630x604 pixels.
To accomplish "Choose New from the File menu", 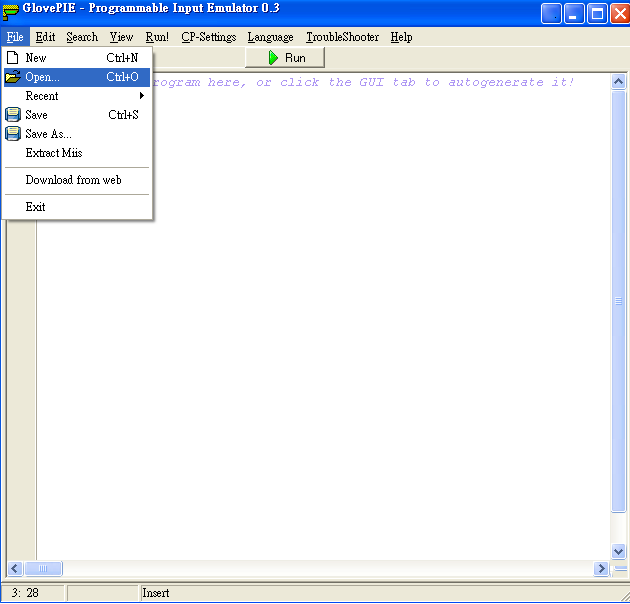I will [x=77, y=57].
